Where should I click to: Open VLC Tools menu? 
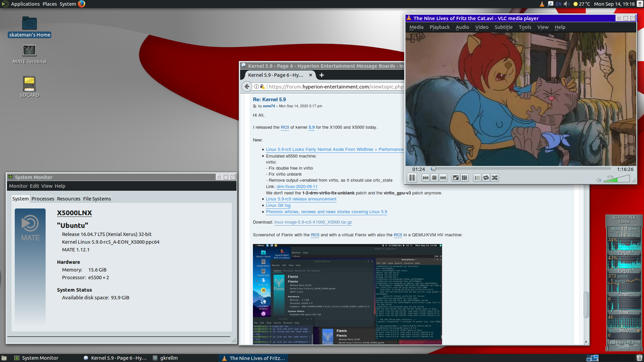525,27
